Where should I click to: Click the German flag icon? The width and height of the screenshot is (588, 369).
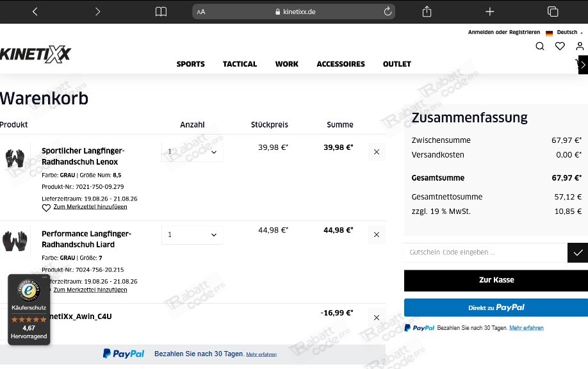click(x=549, y=33)
